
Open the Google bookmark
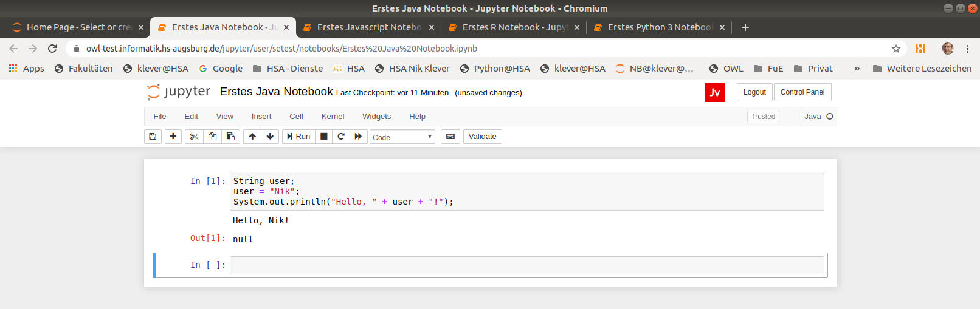click(221, 69)
